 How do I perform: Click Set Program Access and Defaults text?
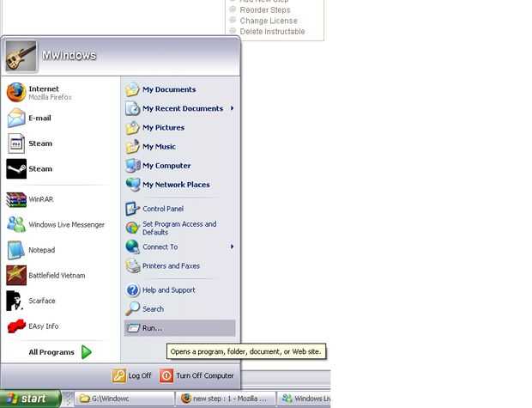179,228
